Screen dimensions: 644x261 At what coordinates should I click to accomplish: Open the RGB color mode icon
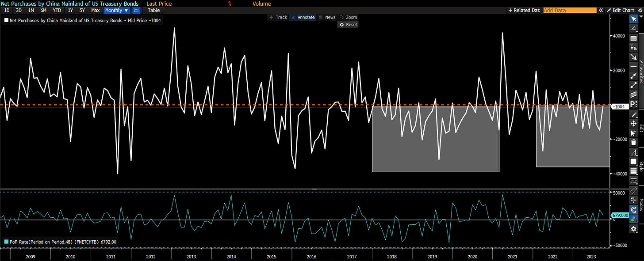pos(633,219)
